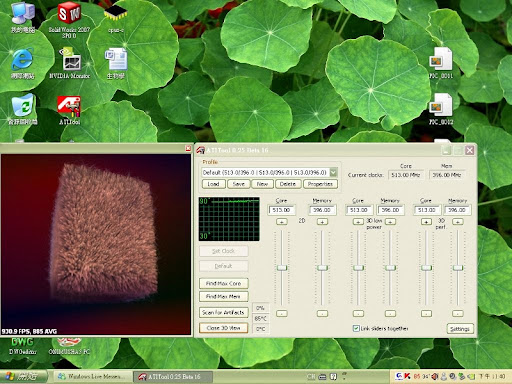Click the 3D perf Memory input field

click(x=458, y=210)
